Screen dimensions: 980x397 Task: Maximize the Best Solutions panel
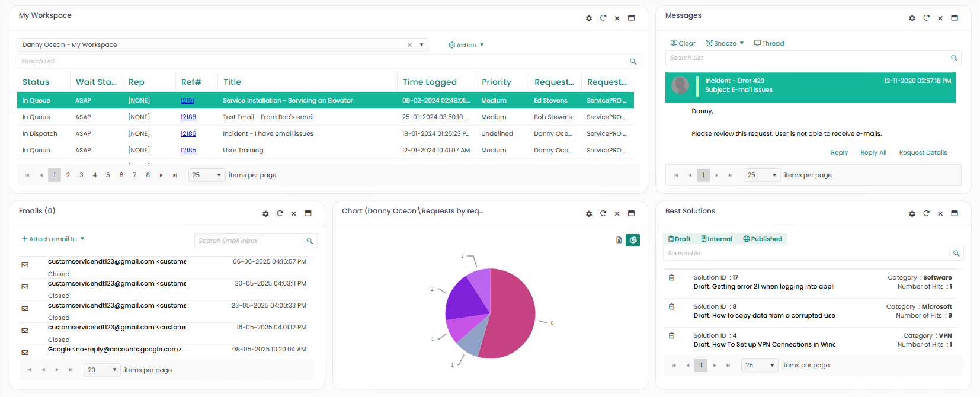coord(954,213)
